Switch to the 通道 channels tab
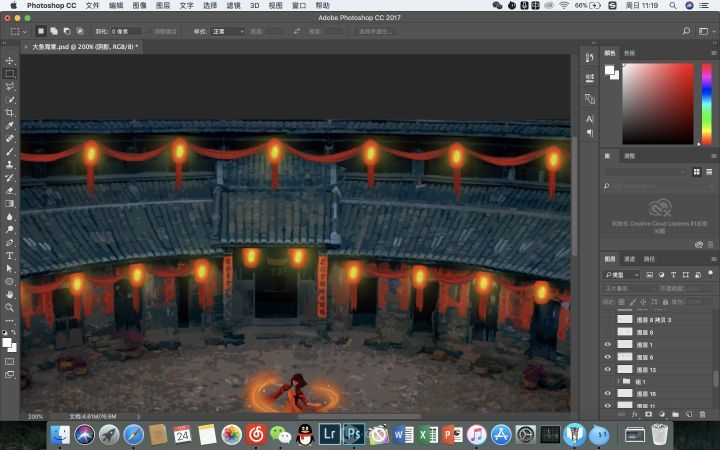720x450 pixels. (x=630, y=259)
